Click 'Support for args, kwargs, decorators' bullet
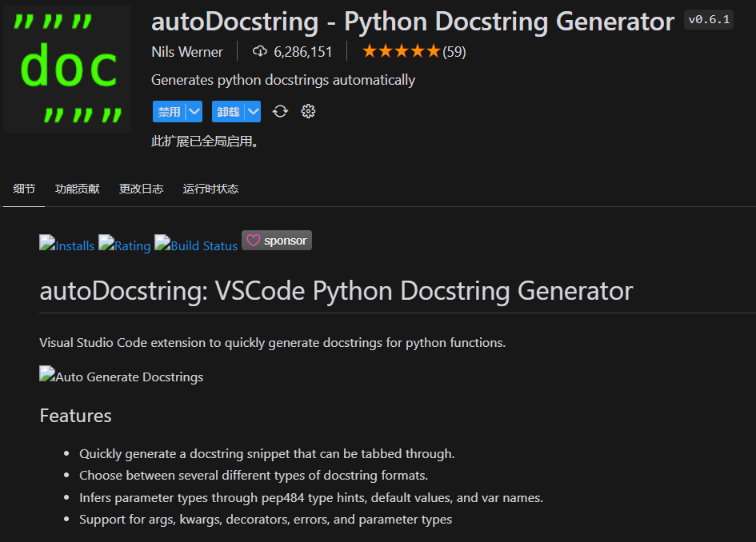 266,520
